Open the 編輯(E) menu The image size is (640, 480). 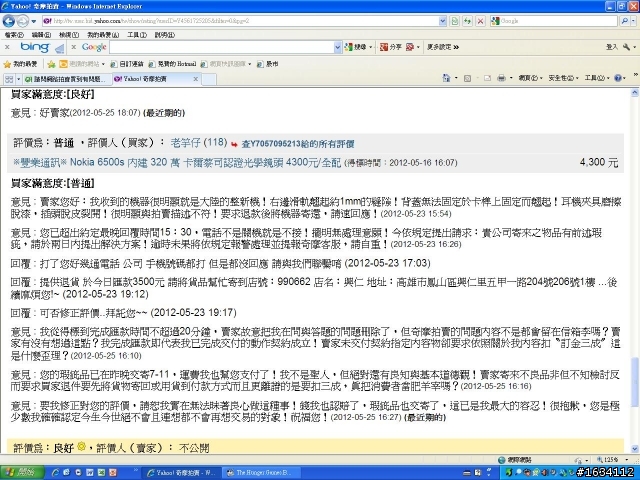41,35
